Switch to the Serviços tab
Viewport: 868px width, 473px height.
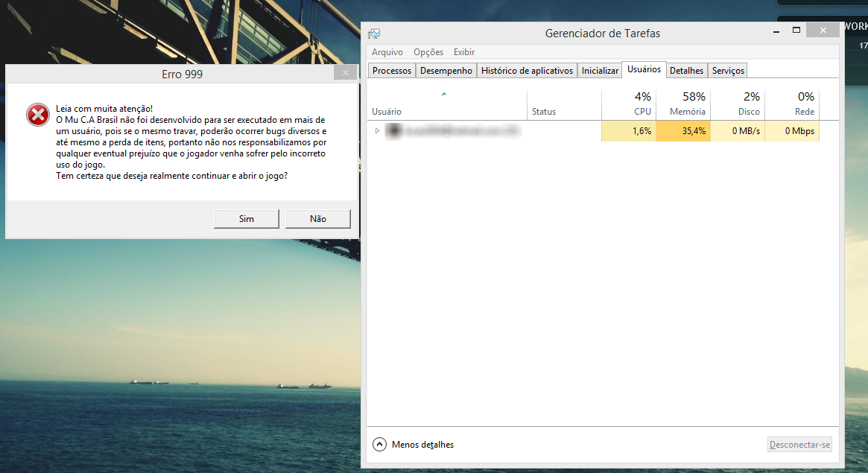tap(727, 71)
